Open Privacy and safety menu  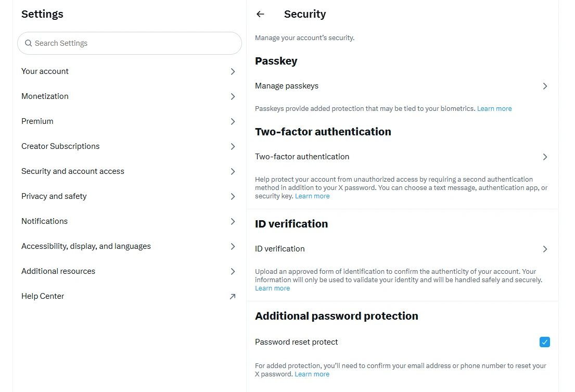tap(129, 196)
